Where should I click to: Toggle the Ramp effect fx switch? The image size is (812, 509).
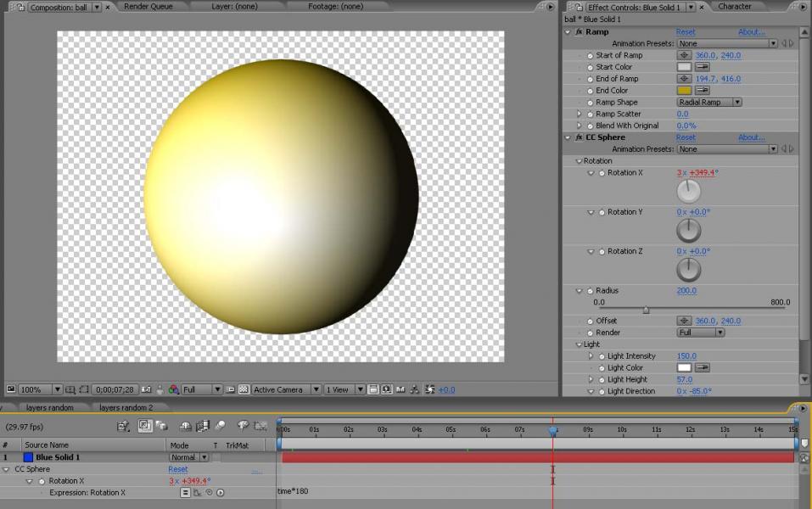pyautogui.click(x=579, y=32)
